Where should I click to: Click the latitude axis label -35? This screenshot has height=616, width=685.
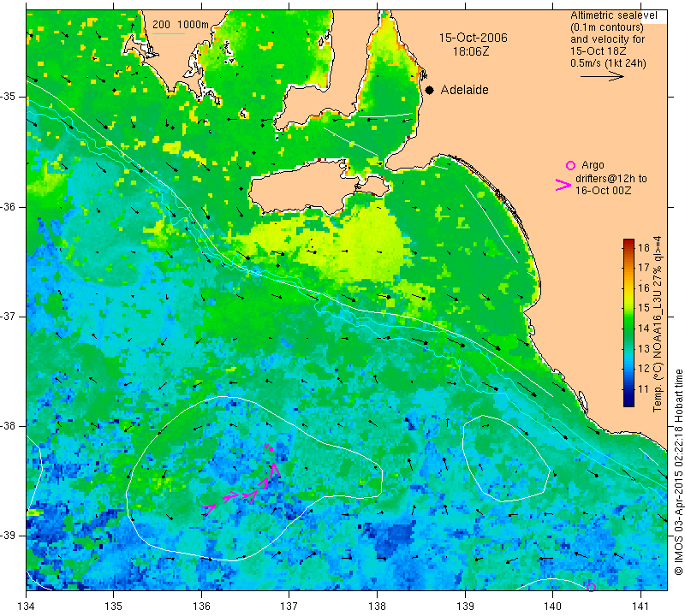[x=9, y=97]
